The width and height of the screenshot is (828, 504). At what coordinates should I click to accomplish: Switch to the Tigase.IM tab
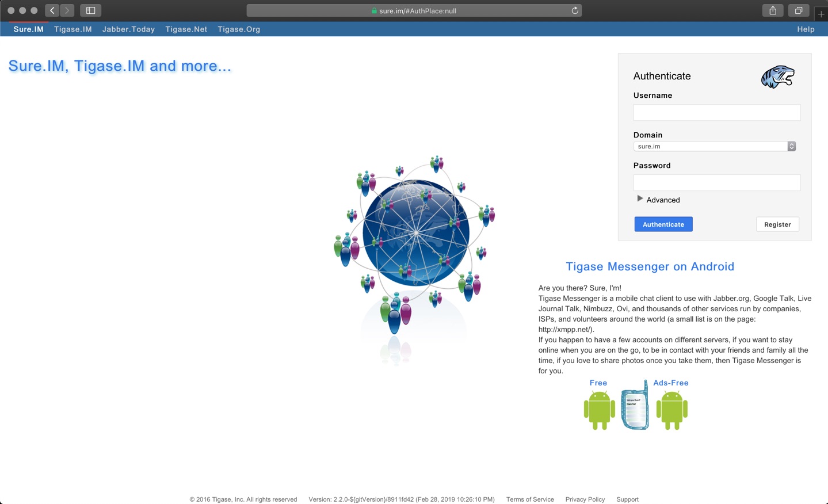pyautogui.click(x=73, y=29)
